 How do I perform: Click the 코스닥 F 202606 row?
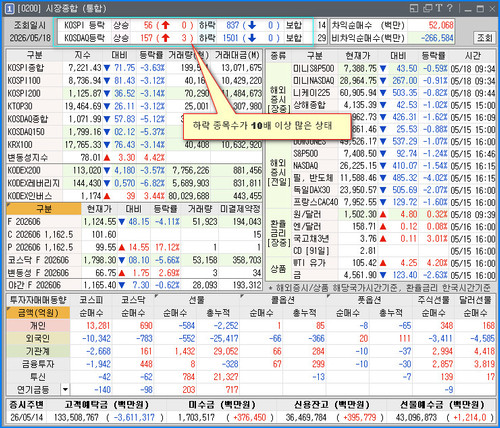pos(134,260)
